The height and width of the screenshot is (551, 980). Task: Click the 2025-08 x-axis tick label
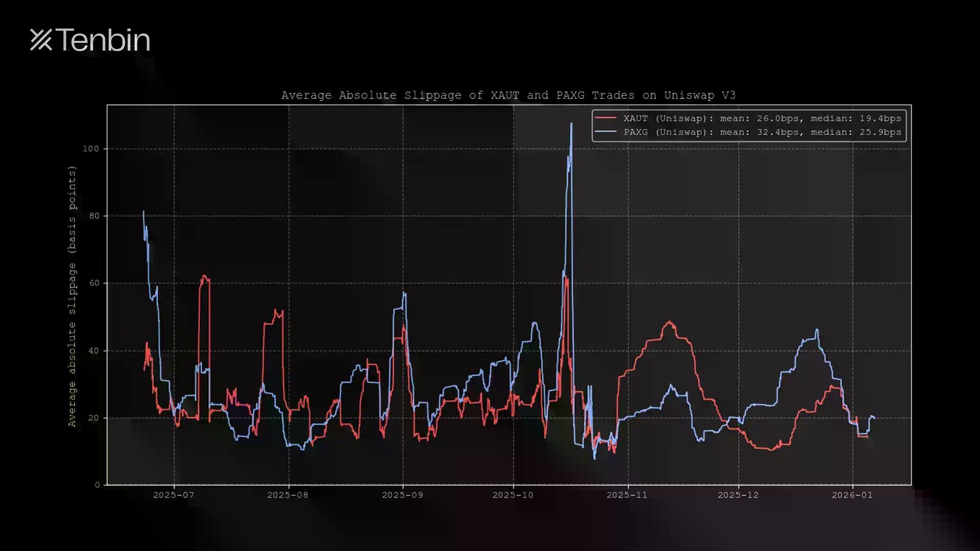coord(288,495)
